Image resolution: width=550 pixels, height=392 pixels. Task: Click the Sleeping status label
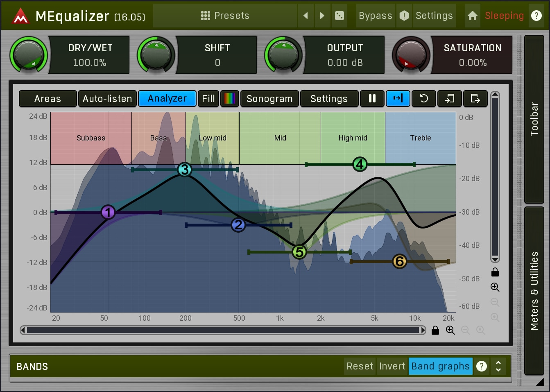click(x=504, y=16)
